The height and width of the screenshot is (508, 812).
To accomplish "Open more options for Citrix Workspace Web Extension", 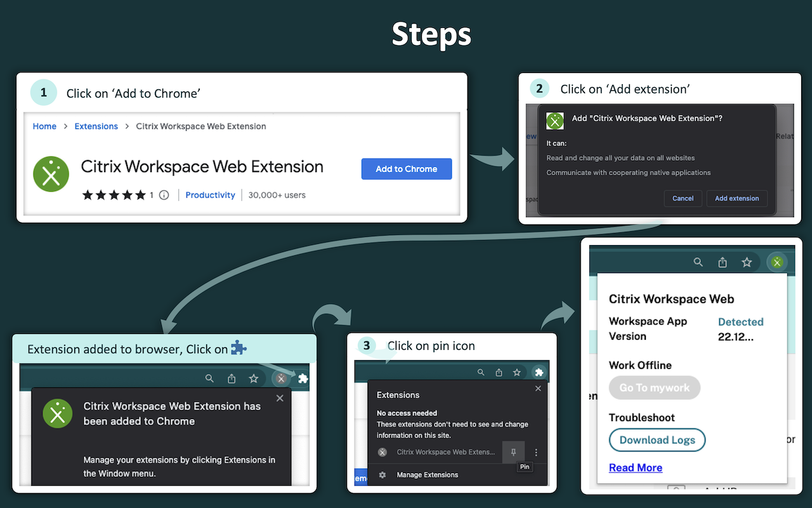I will pos(536,452).
